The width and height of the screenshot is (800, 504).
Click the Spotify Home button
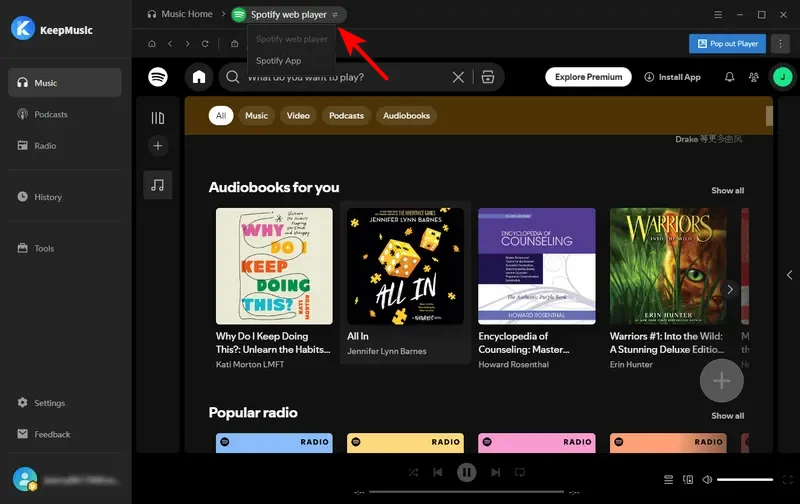point(199,77)
